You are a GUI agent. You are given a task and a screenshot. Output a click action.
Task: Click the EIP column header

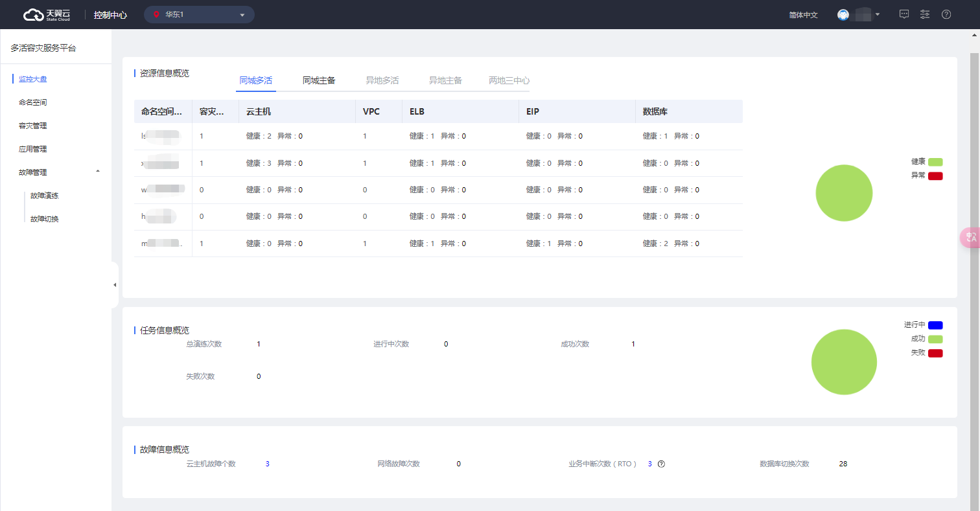(x=577, y=111)
